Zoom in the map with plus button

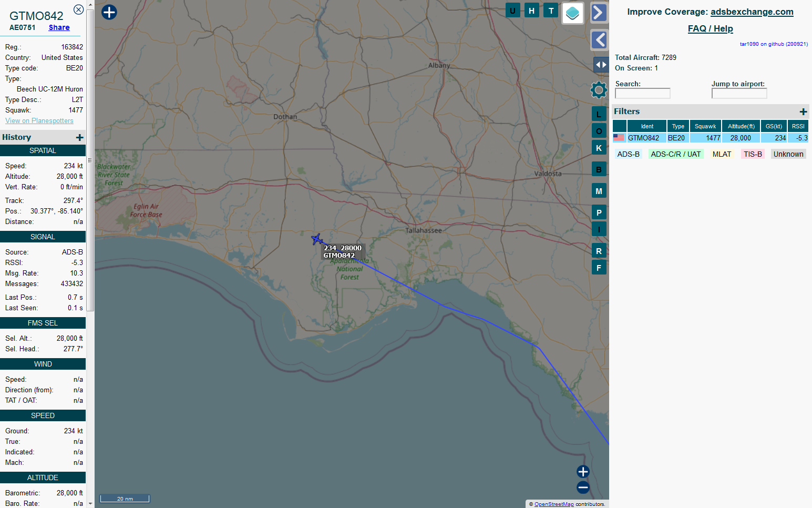tap(583, 472)
